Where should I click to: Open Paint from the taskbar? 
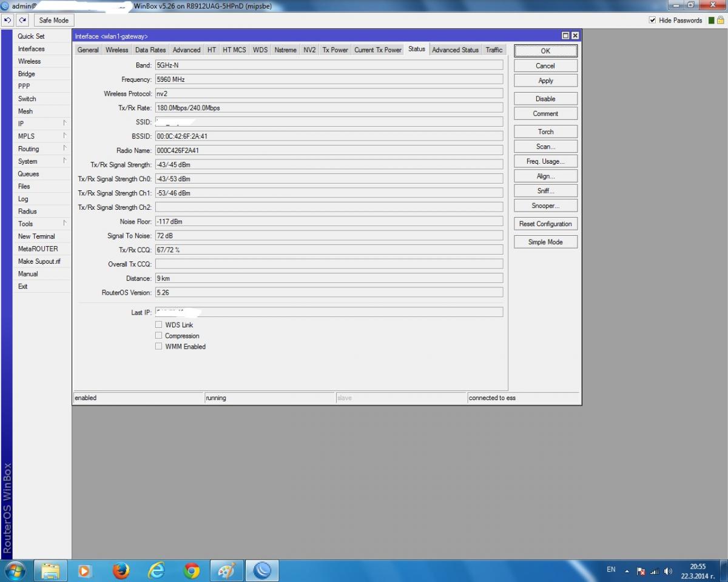[x=226, y=570]
